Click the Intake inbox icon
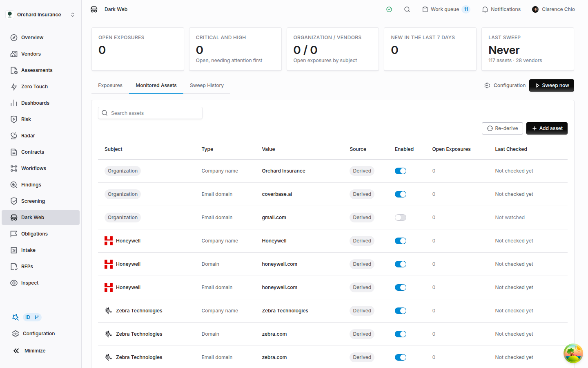Viewport: 588px width, 368px height. click(x=14, y=250)
